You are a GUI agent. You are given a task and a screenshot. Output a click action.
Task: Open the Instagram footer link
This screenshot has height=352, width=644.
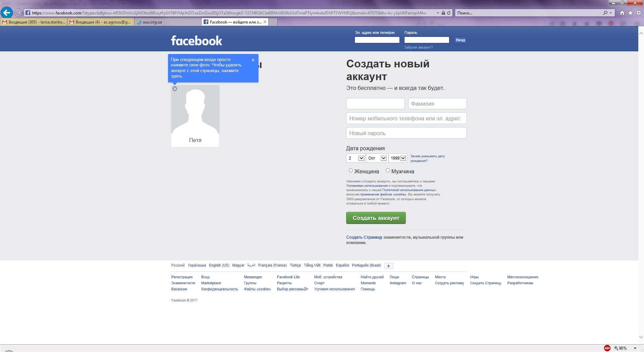(x=398, y=283)
